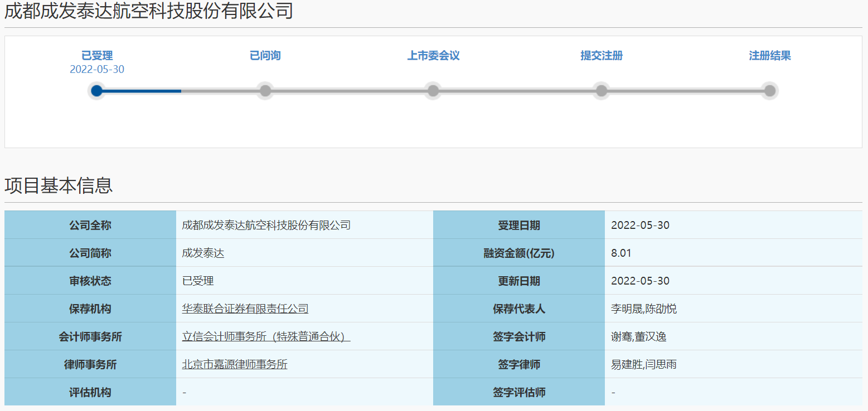The width and height of the screenshot is (868, 411).
Task: Click the 律师事务所 label cell
Action: (x=90, y=364)
